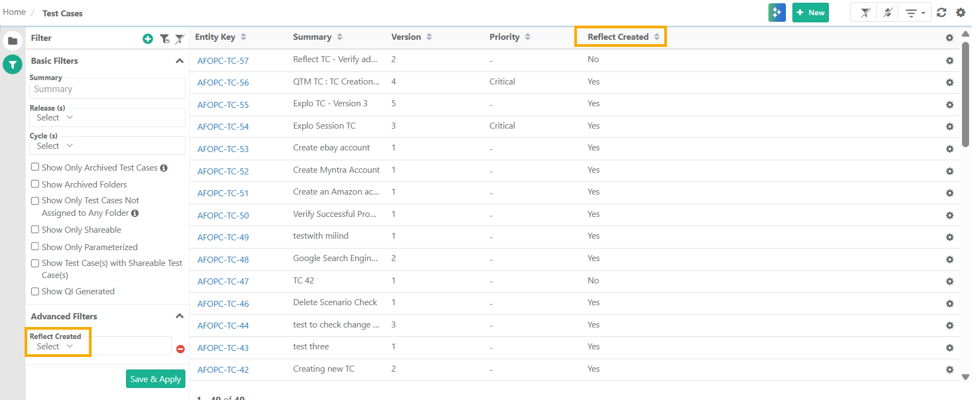
Task: Open row actions gear for AFOPC-TC-50
Action: pyautogui.click(x=949, y=215)
